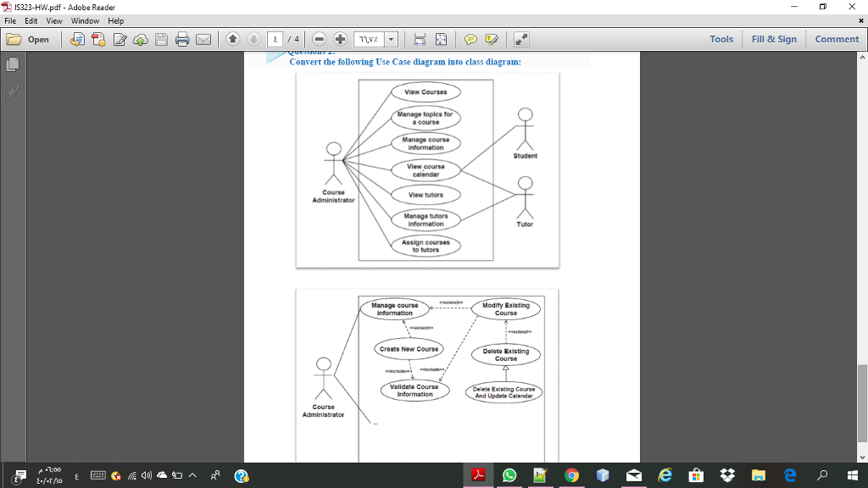This screenshot has height=488, width=868.
Task: Click the cloud upload icon
Action: pyautogui.click(x=141, y=39)
